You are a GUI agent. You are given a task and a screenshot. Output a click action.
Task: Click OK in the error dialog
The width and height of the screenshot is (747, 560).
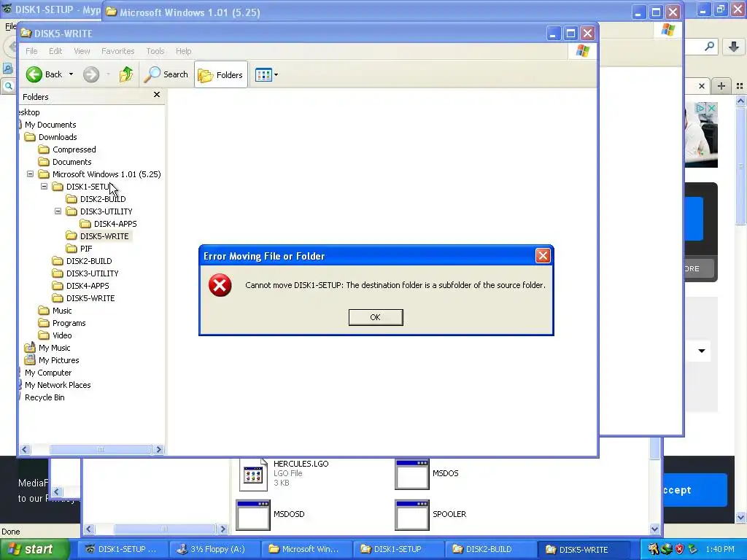point(376,317)
